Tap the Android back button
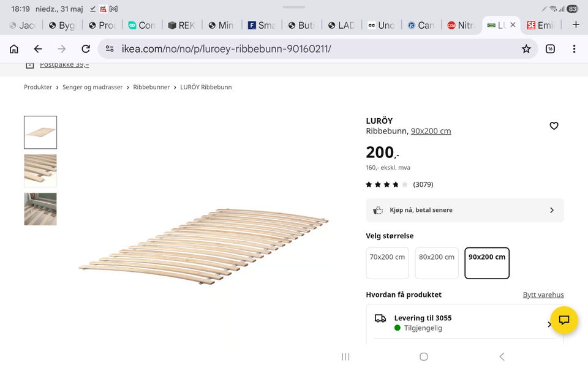The width and height of the screenshot is (588, 368). [x=502, y=357]
